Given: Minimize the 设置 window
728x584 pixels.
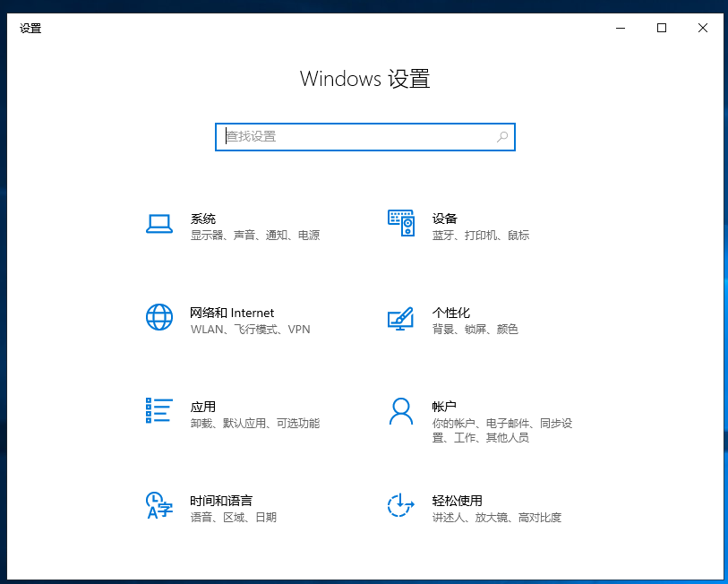Looking at the screenshot, I should (x=621, y=28).
